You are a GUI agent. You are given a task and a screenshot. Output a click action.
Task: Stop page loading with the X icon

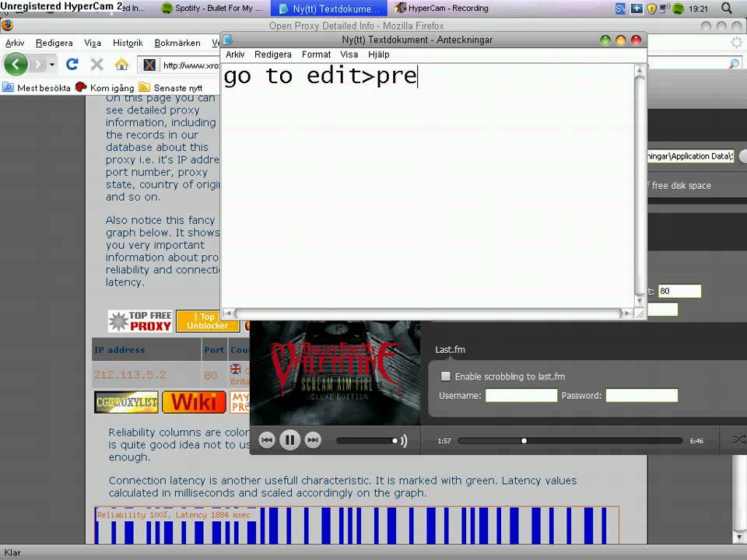coord(96,64)
